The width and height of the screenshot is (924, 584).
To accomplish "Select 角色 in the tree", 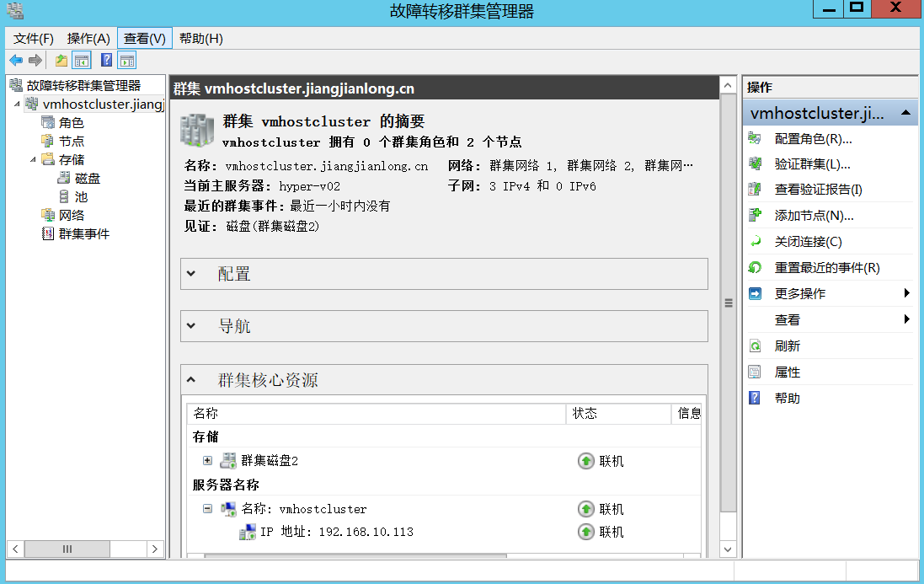I will (x=72, y=122).
